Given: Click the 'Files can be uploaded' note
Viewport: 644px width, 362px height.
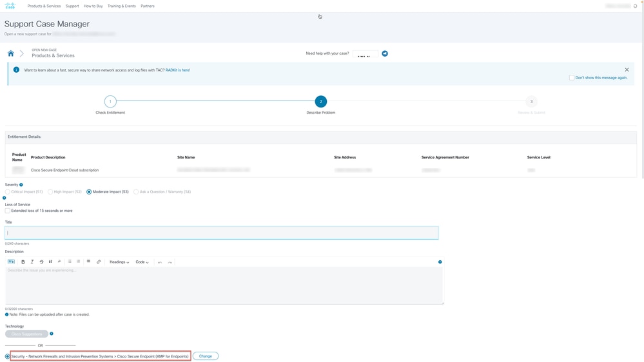Looking at the screenshot, I should point(49,314).
